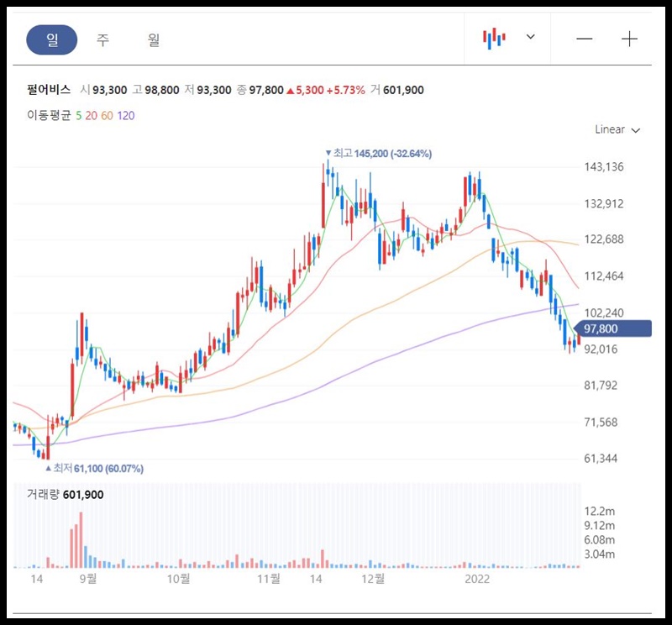This screenshot has width=672, height=625.
Task: Click the 이동평균 label
Action: [x=49, y=115]
